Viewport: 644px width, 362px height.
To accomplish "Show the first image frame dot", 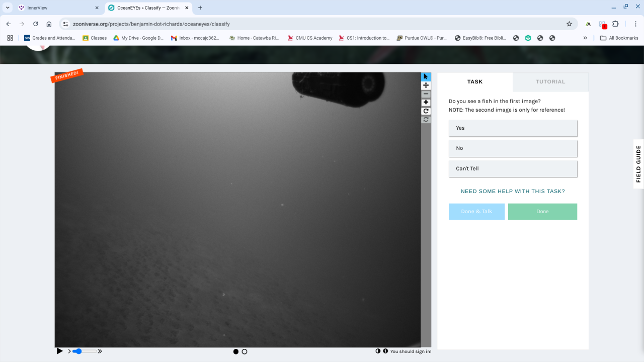I will point(236,351).
